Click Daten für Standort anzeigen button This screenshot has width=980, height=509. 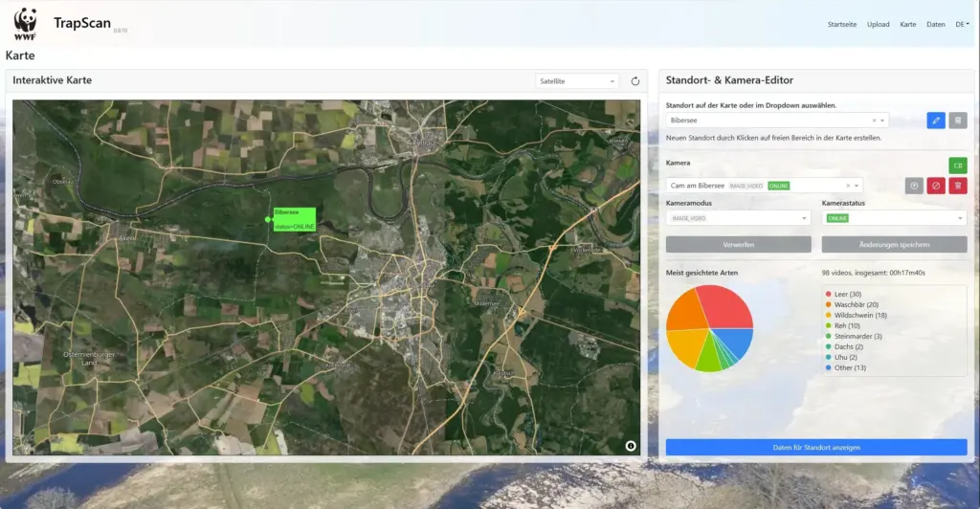pos(816,447)
